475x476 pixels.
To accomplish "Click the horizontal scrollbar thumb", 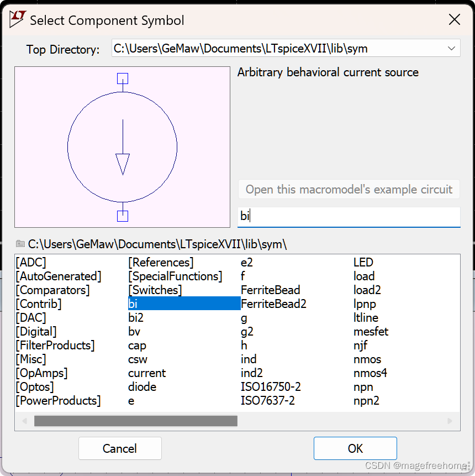I will point(135,421).
